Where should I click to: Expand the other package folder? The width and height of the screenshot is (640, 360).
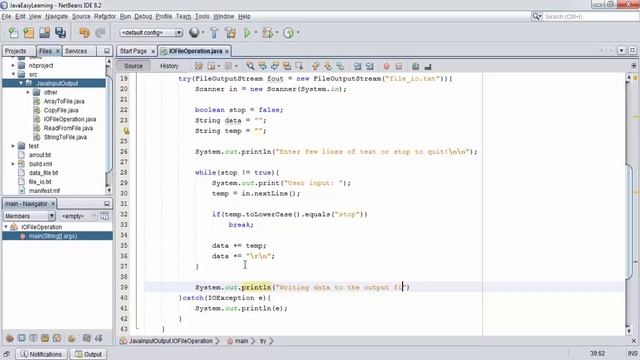(x=28, y=92)
